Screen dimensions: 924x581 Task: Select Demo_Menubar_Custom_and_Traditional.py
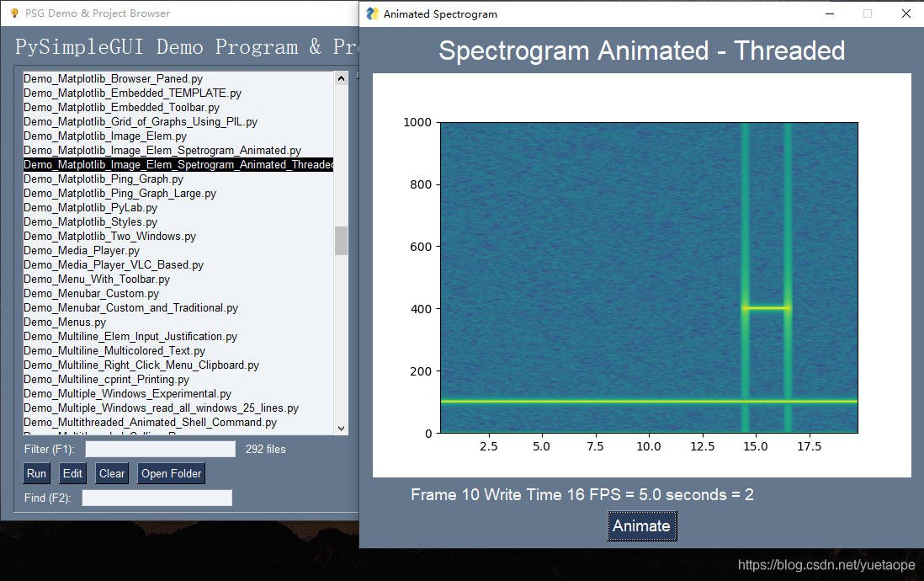point(178,308)
